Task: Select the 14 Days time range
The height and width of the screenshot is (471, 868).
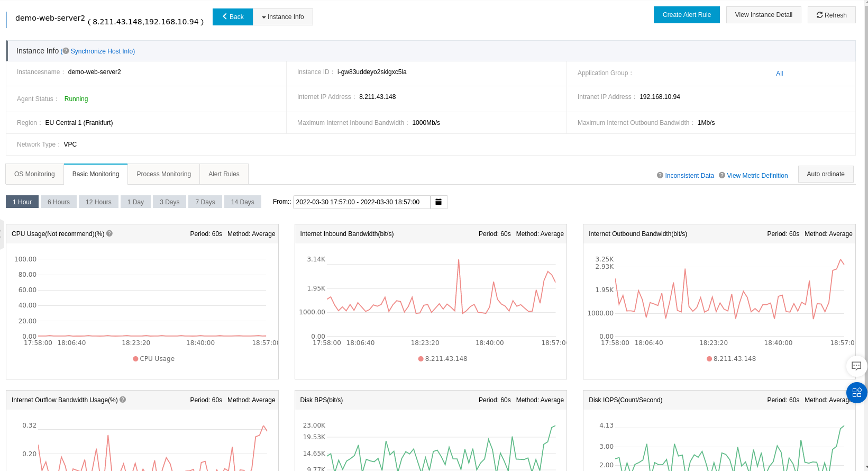Action: (x=242, y=202)
